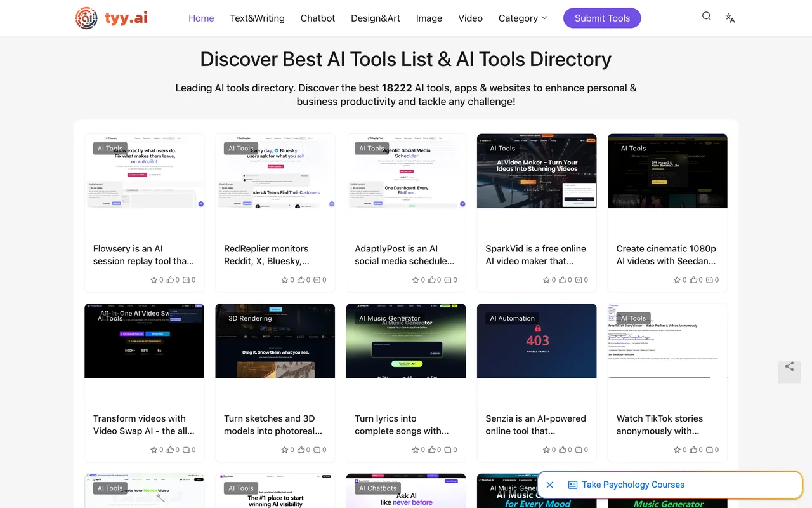812x508 pixels.
Task: Like the AdaptlyPost card thumbs-up
Action: 431,280
